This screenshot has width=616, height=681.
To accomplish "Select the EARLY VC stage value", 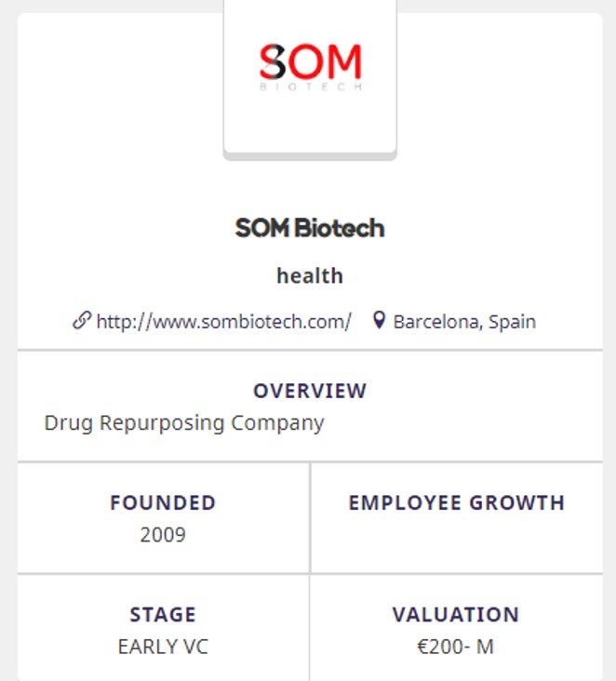I will pos(163,647).
